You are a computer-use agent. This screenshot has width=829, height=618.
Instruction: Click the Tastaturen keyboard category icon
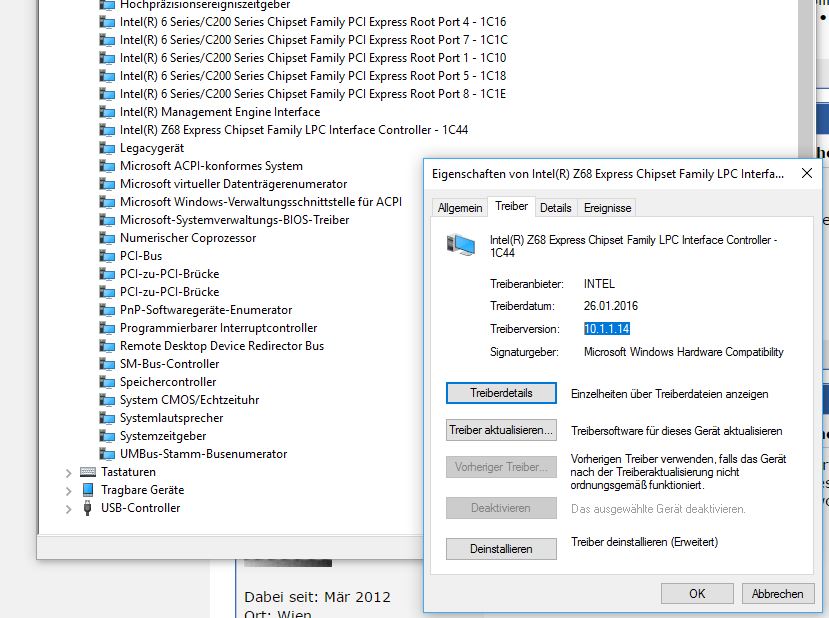coord(88,472)
